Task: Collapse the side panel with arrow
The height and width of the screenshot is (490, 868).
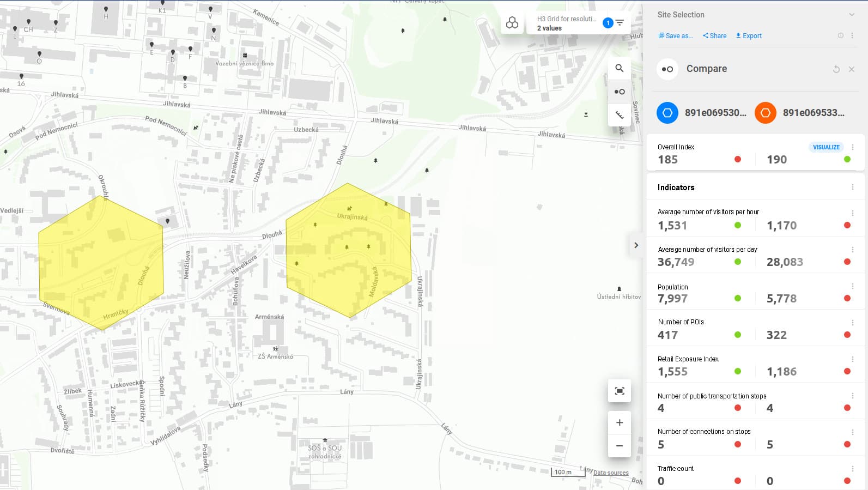Action: coord(636,245)
